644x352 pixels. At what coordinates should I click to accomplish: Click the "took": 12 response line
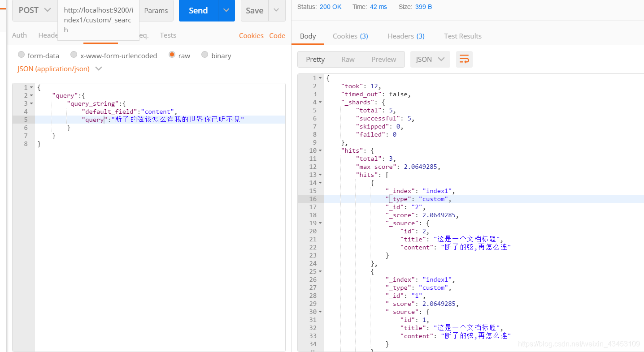361,86
